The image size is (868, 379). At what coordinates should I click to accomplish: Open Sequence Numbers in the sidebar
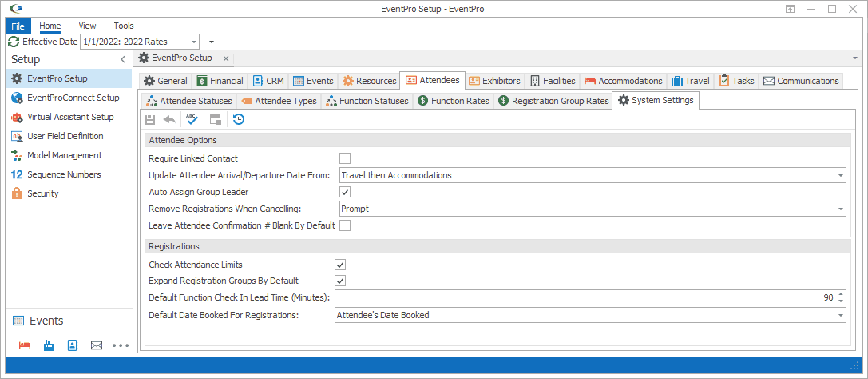(69, 174)
